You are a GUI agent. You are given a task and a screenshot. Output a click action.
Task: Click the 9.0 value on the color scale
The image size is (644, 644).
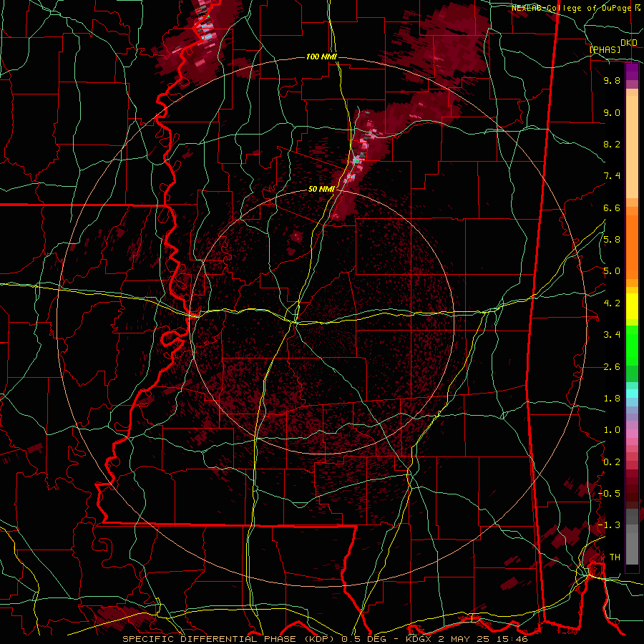(x=612, y=113)
